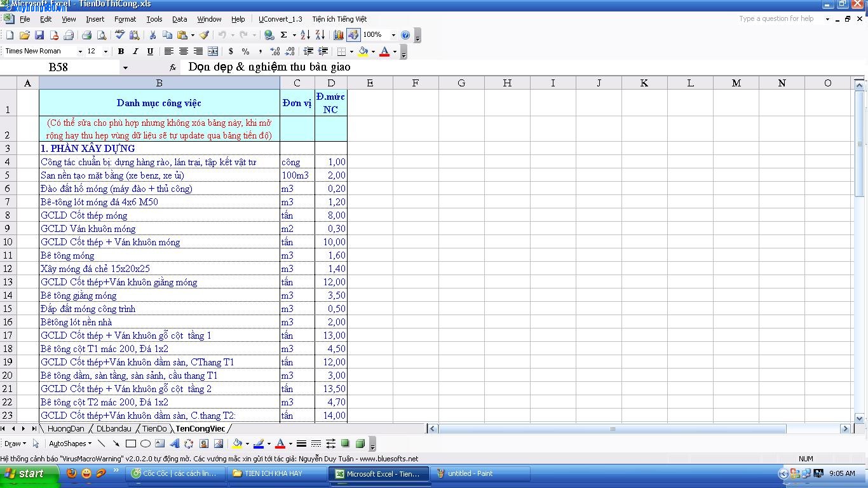
Task: Expand the Draw menu
Action: [x=15, y=444]
